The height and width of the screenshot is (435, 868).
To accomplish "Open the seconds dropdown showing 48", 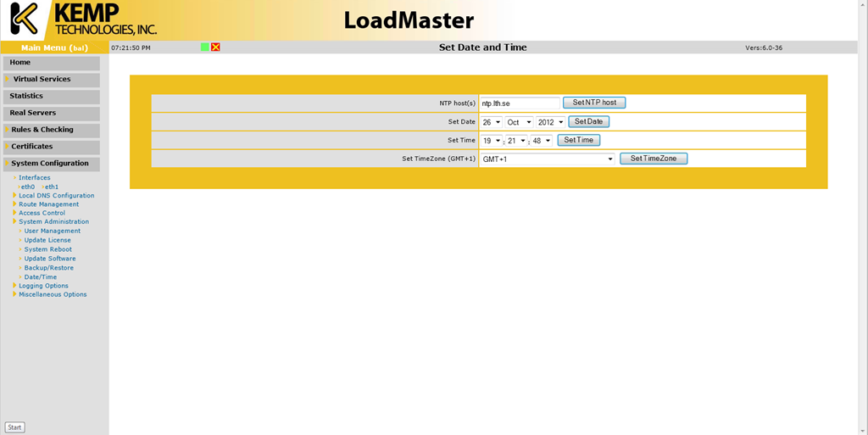I will [x=542, y=141].
